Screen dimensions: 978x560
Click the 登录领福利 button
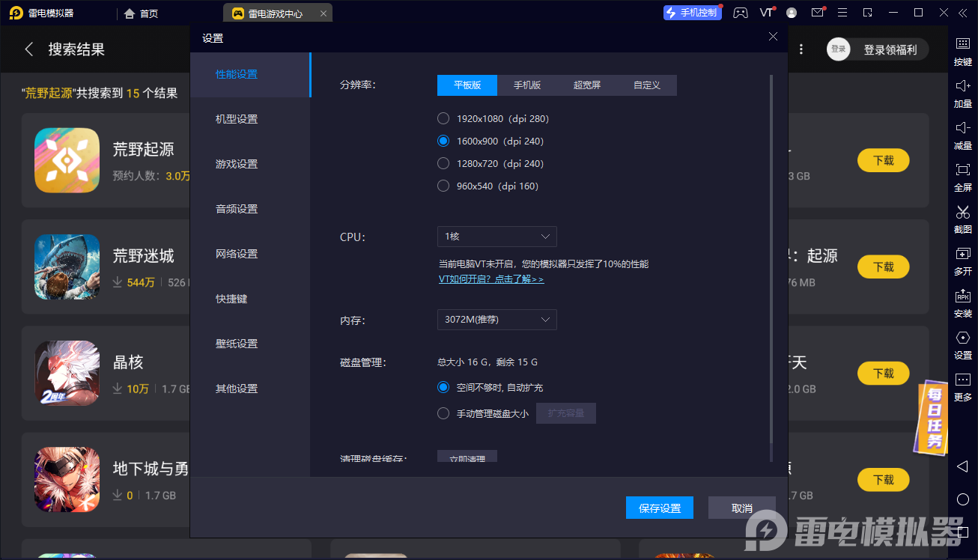[890, 49]
